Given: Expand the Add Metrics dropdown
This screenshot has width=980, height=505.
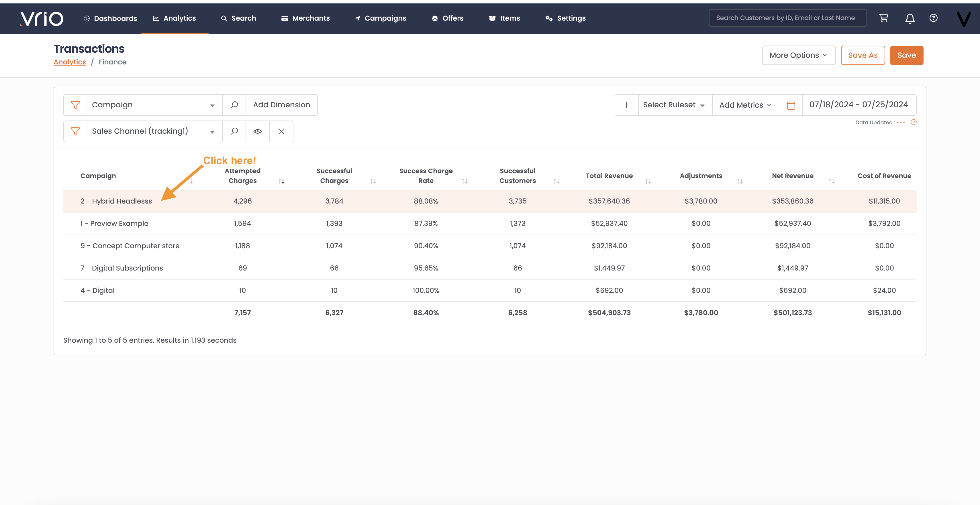Looking at the screenshot, I should [746, 105].
